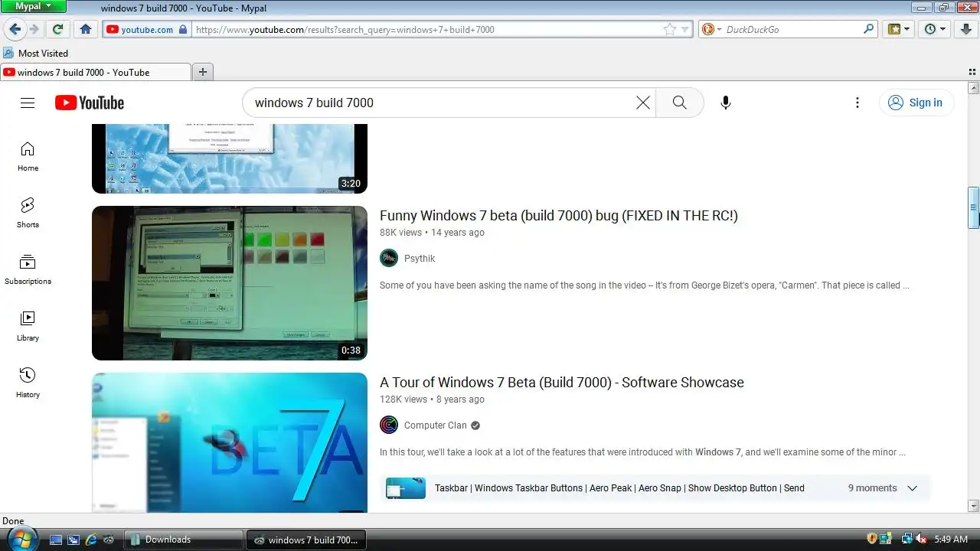
Task: Open the BETA 7 tour video thumbnail
Action: point(230,442)
